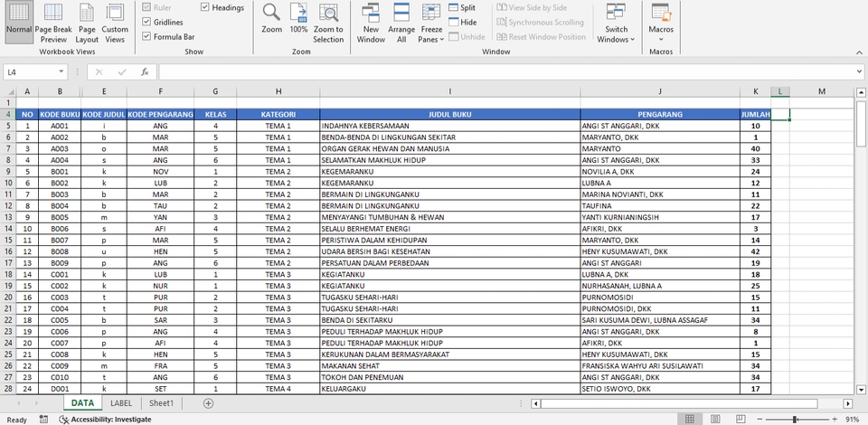Toggle the Headings checkbox
Viewport: 868px width, 425px height.
tap(205, 8)
